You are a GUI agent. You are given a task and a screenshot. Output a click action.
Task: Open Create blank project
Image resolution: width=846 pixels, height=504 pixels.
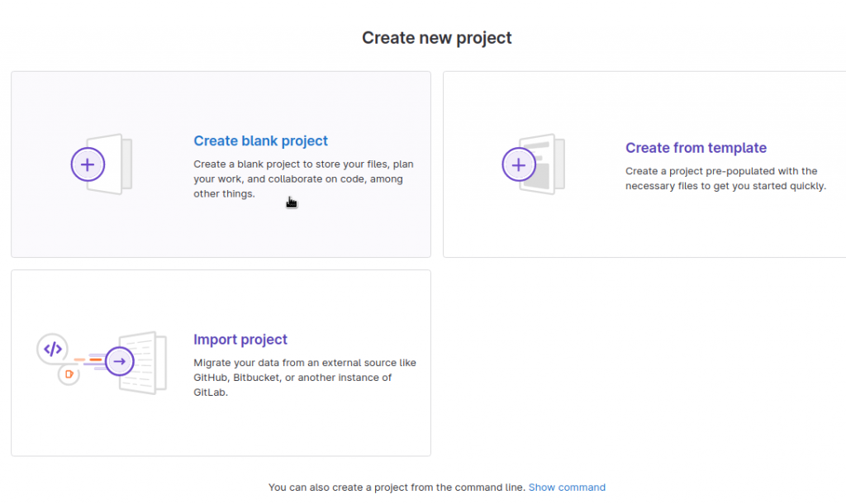point(260,140)
